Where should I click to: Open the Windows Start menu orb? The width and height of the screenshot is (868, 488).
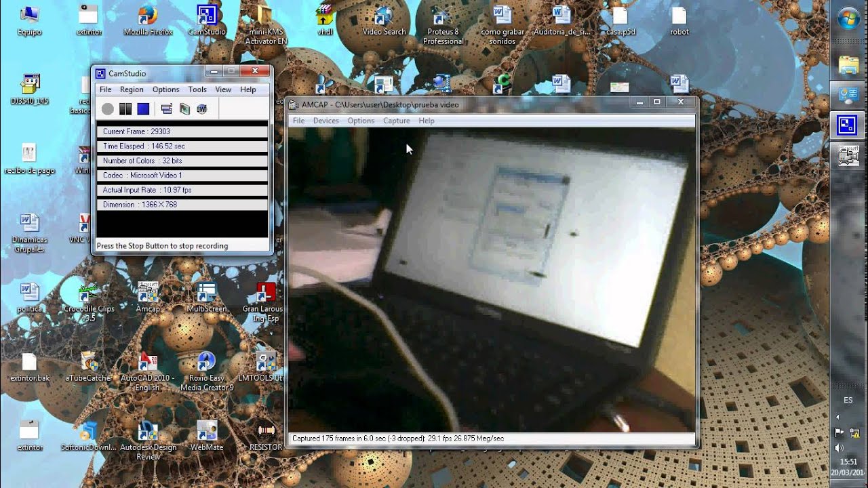tap(848, 19)
